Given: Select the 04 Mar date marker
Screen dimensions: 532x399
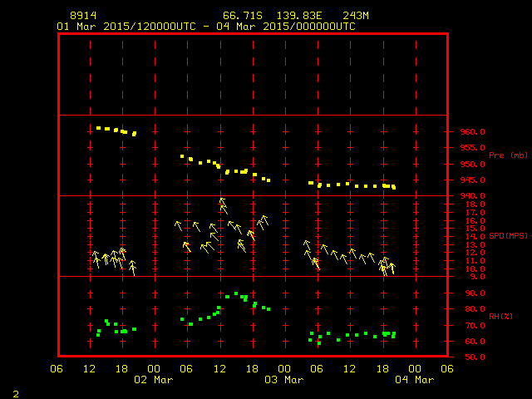Looking at the screenshot, I should coord(414,379).
